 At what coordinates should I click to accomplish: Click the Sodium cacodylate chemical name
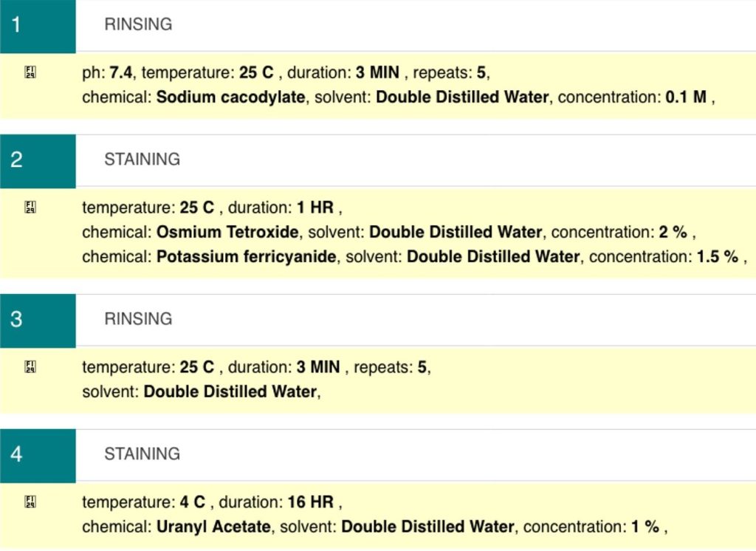[x=230, y=97]
